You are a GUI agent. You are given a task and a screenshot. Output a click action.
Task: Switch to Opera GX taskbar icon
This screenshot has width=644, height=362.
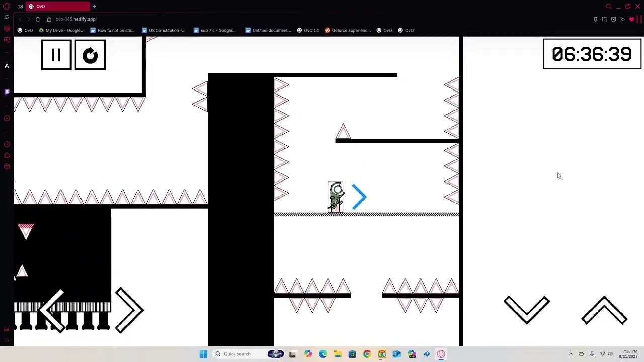[441, 354]
